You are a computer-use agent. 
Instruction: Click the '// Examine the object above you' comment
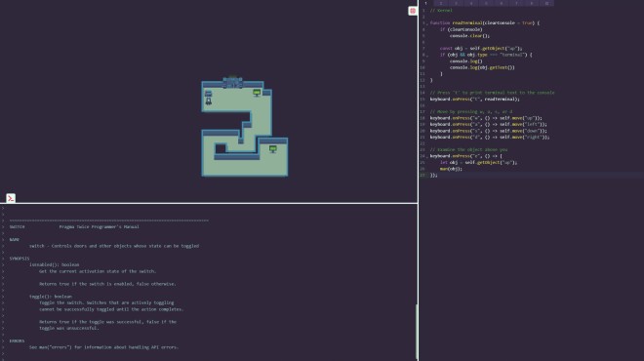[x=468, y=149]
